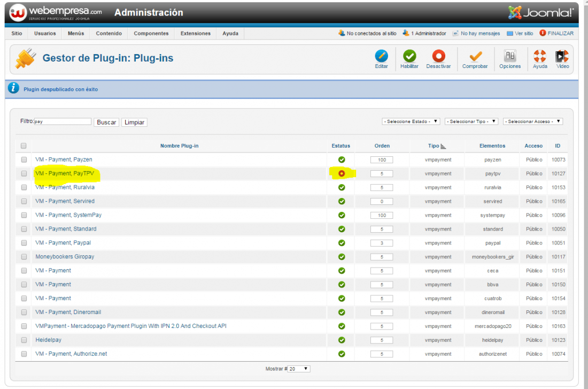The image size is (588, 389).
Task: Click the status icon for Heidelpay plugin
Action: tap(342, 340)
